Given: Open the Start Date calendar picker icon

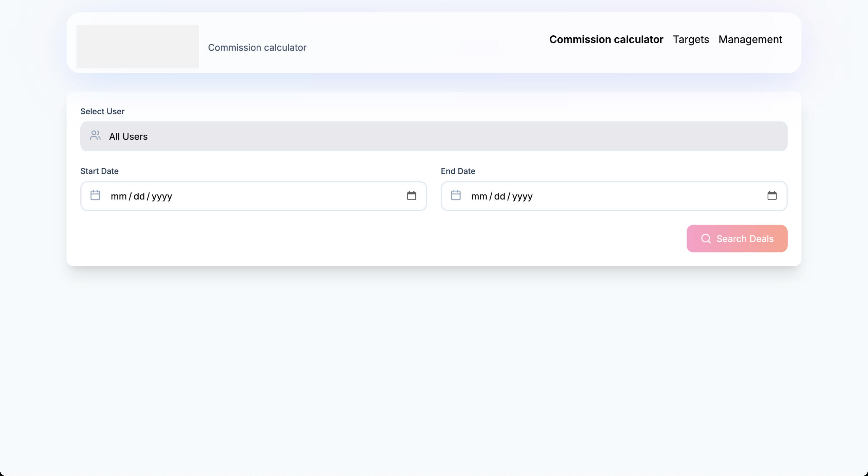Looking at the screenshot, I should click(411, 196).
